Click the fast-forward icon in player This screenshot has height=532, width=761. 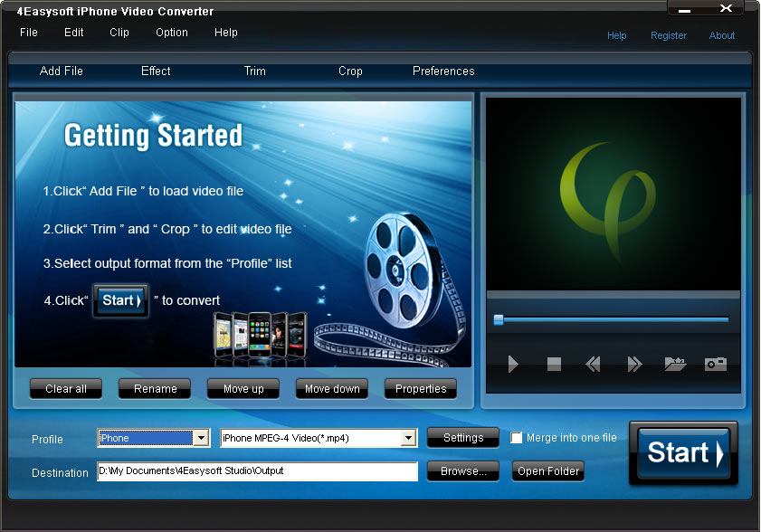pyautogui.click(x=634, y=365)
